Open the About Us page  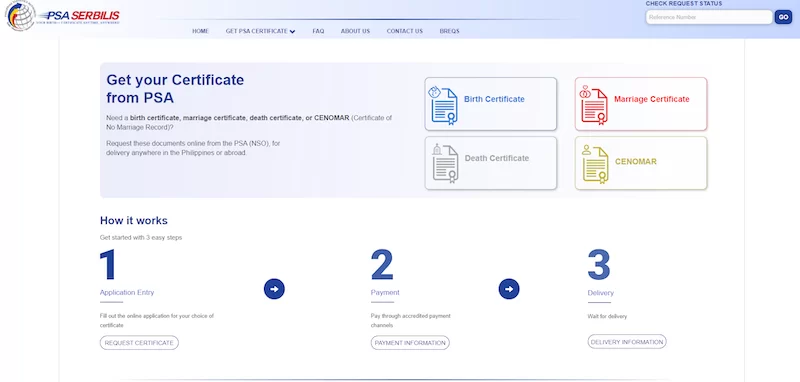(355, 31)
